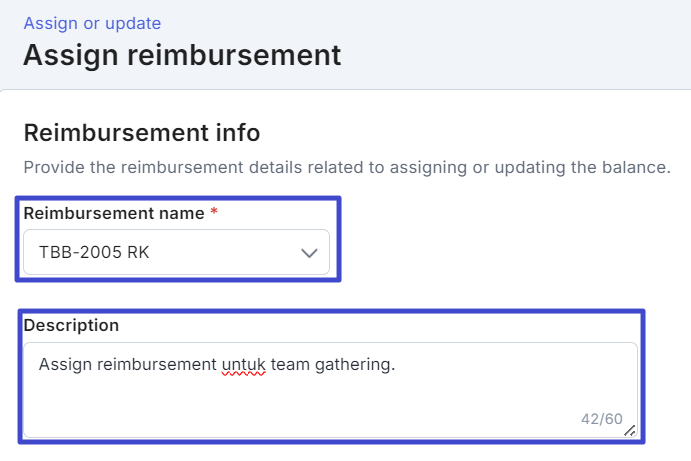The width and height of the screenshot is (691, 461).
Task: Click the underlined word "untuk" in Description
Action: pyautogui.click(x=244, y=365)
